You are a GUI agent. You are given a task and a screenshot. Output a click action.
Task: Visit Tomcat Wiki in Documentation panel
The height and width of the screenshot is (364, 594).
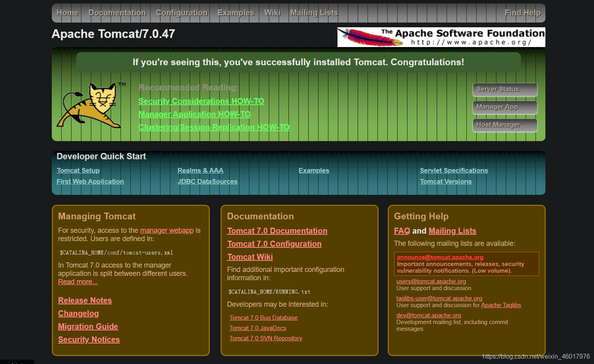click(x=250, y=257)
